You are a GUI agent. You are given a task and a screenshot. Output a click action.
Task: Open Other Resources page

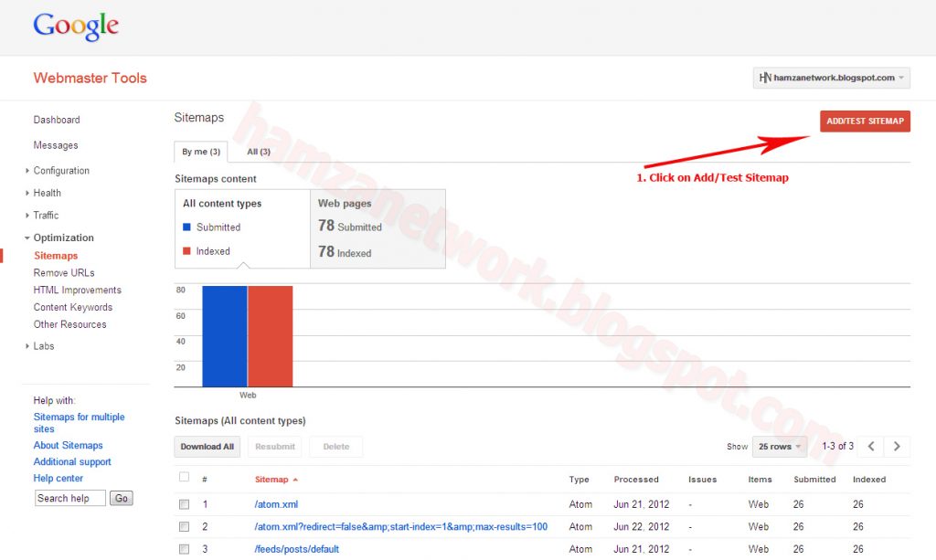click(x=69, y=324)
